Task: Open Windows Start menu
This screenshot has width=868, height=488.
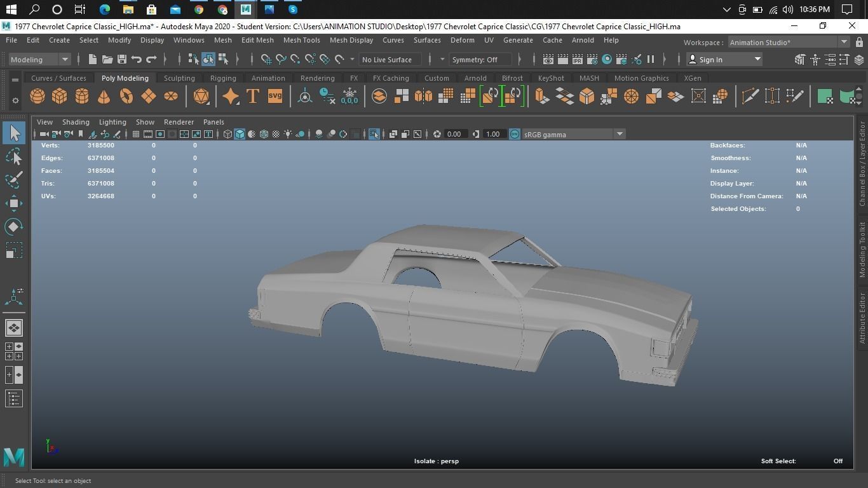Action: (11, 10)
